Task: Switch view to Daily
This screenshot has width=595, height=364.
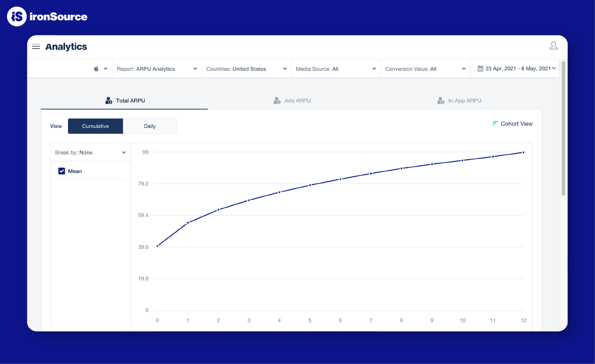Action: pyautogui.click(x=150, y=126)
